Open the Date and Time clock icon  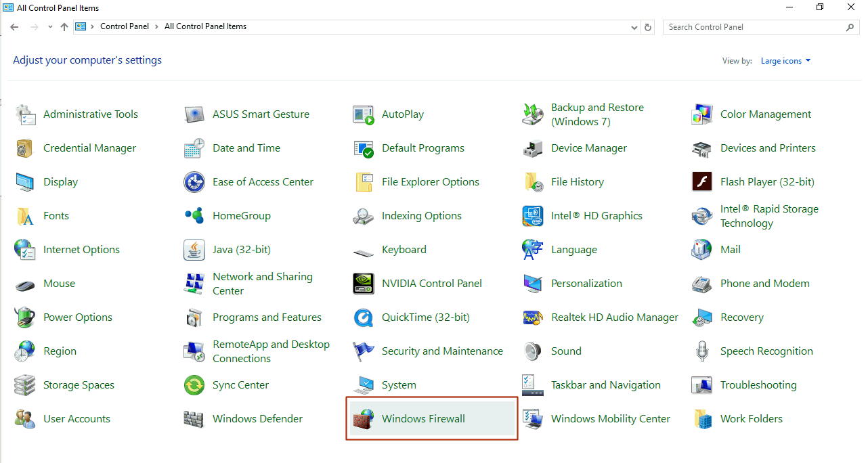pos(194,148)
